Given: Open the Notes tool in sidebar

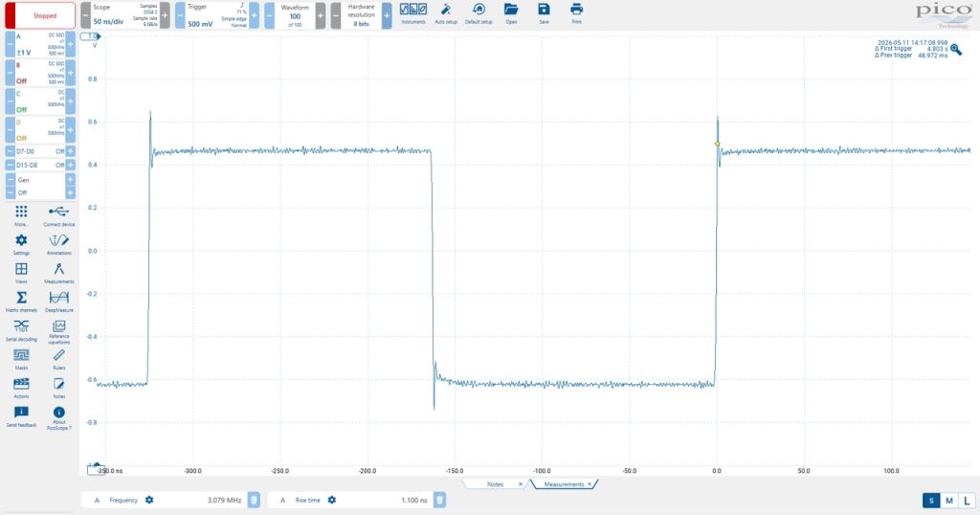Looking at the screenshot, I should click(58, 388).
